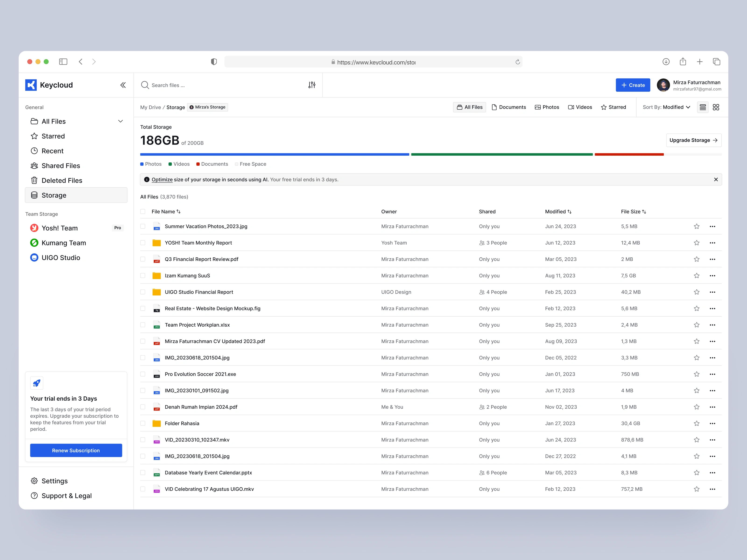The width and height of the screenshot is (747, 560).
Task: Dismiss the Optimize storage banner
Action: 715,180
